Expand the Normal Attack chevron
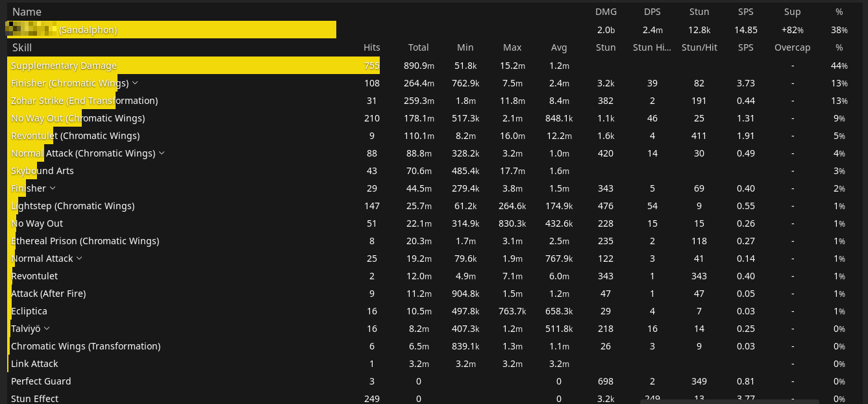Image resolution: width=868 pixels, height=404 pixels. click(79, 259)
